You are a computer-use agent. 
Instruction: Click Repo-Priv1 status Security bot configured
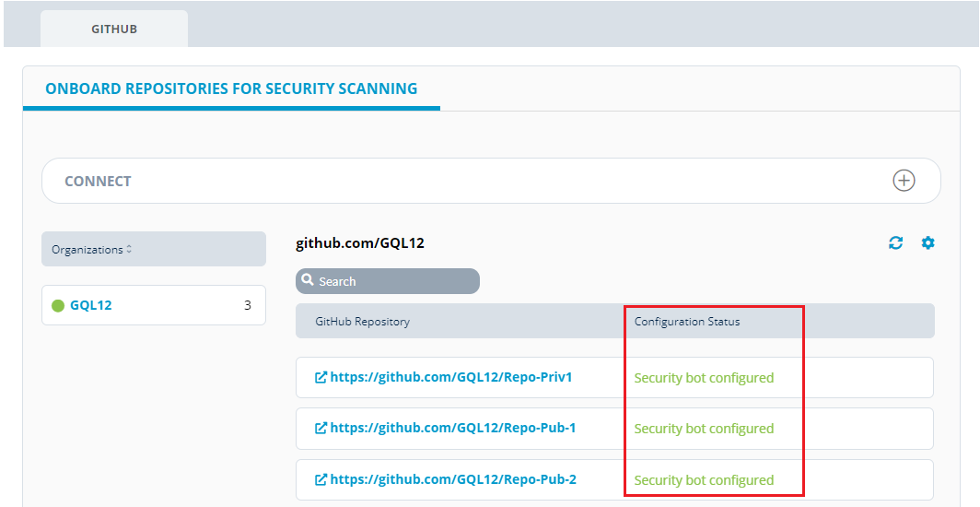704,378
